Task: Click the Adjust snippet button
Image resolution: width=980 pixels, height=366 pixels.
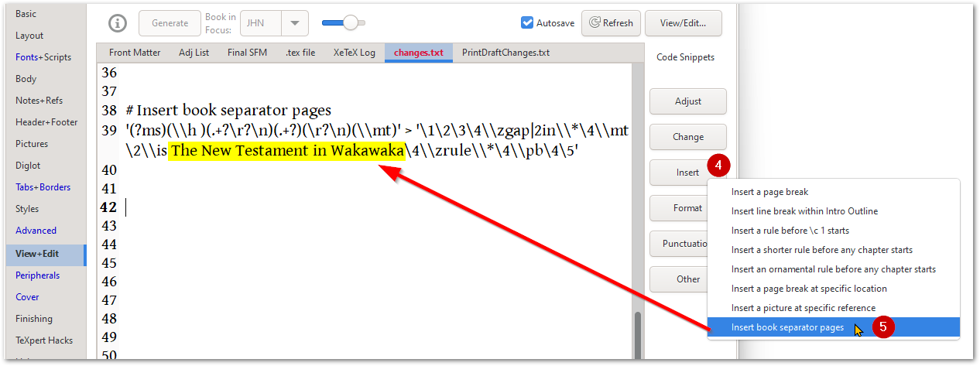Action: point(688,101)
